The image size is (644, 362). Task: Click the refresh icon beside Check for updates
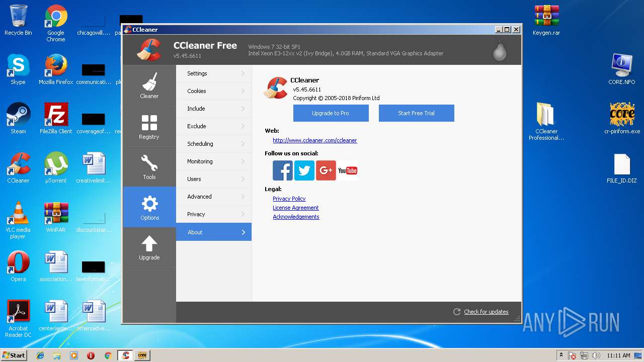click(457, 312)
